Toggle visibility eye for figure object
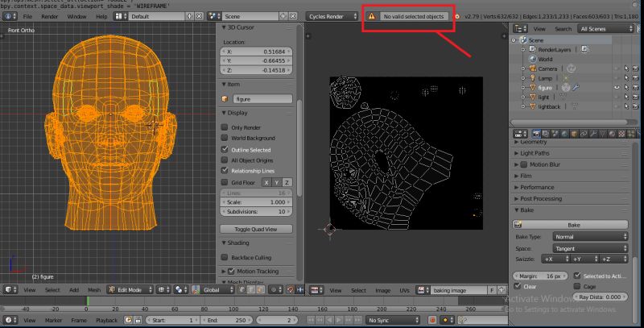The width and height of the screenshot is (644, 328). [617, 88]
